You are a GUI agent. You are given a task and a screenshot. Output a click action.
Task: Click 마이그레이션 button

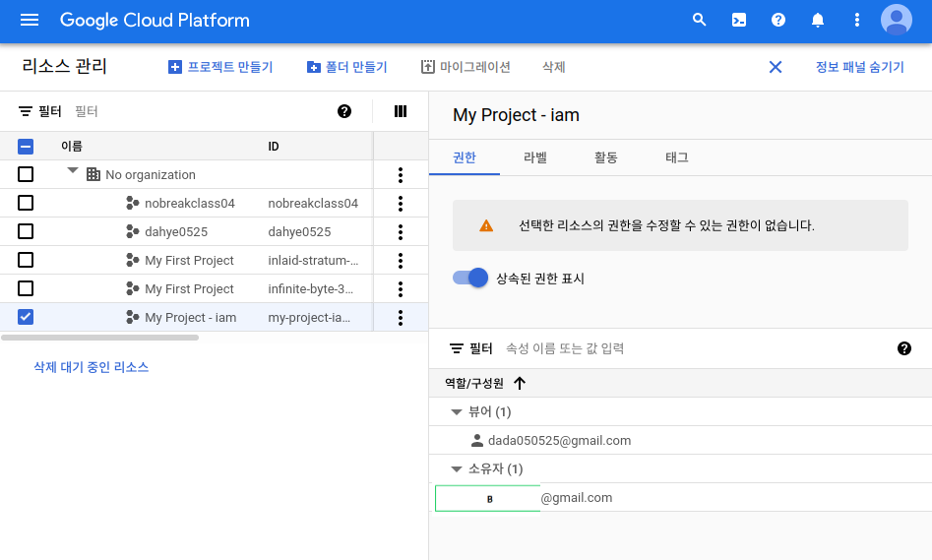click(466, 67)
